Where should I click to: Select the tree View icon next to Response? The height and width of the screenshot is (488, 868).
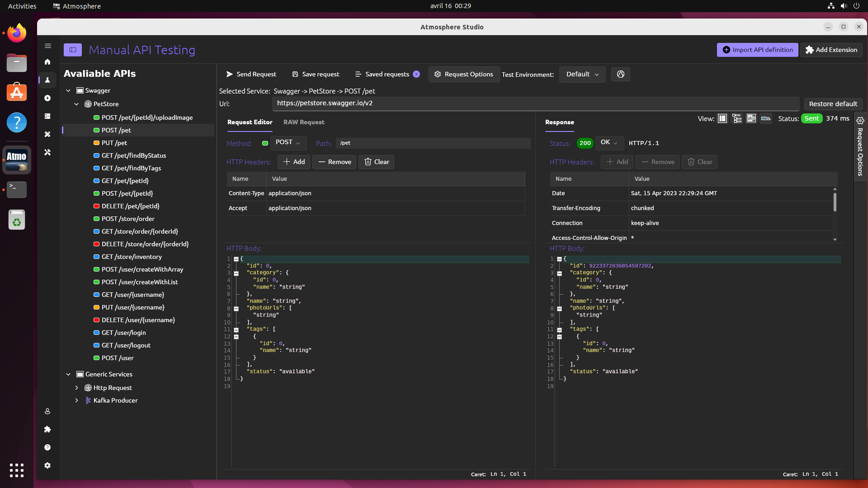pyautogui.click(x=736, y=118)
